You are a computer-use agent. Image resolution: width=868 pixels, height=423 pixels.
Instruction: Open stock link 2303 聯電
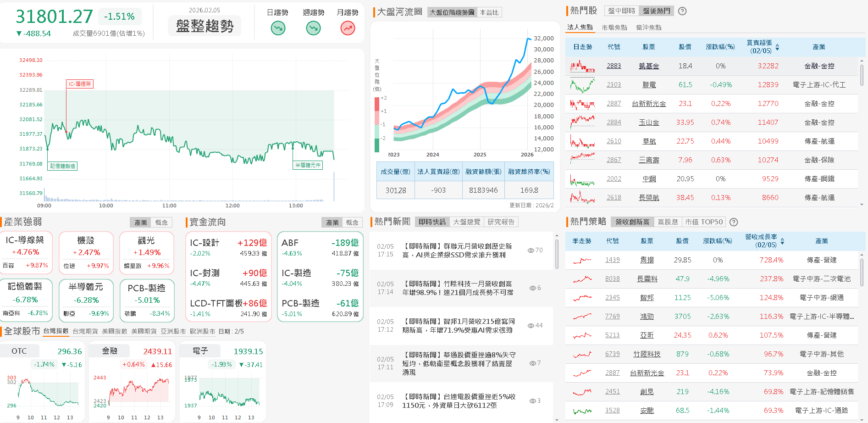tap(614, 84)
